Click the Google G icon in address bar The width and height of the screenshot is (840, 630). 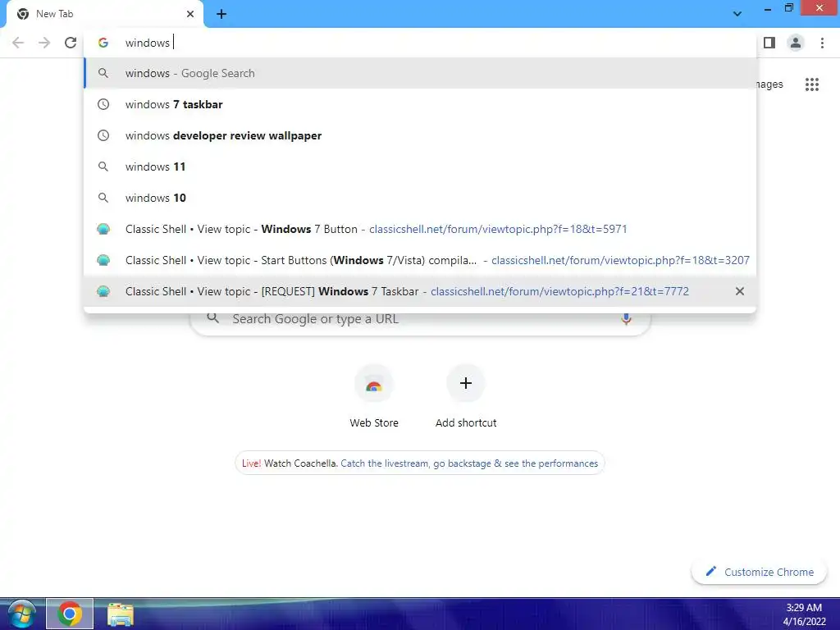tap(103, 43)
